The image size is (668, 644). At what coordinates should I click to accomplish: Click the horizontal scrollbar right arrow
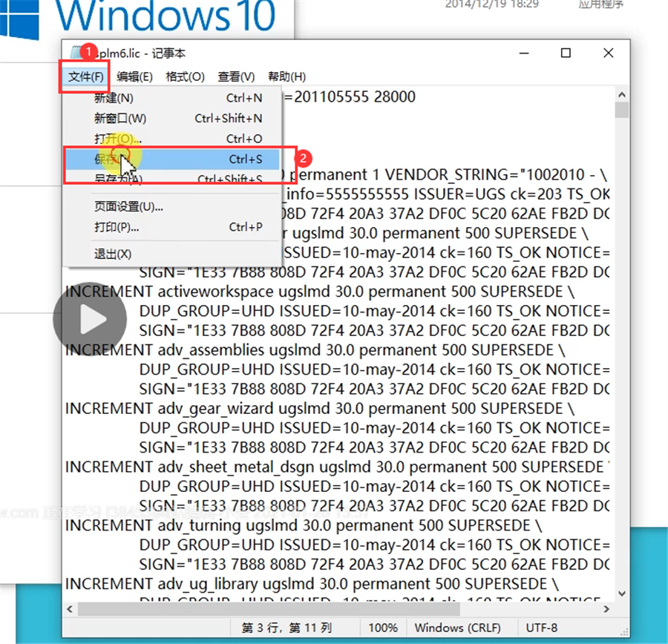(x=606, y=610)
